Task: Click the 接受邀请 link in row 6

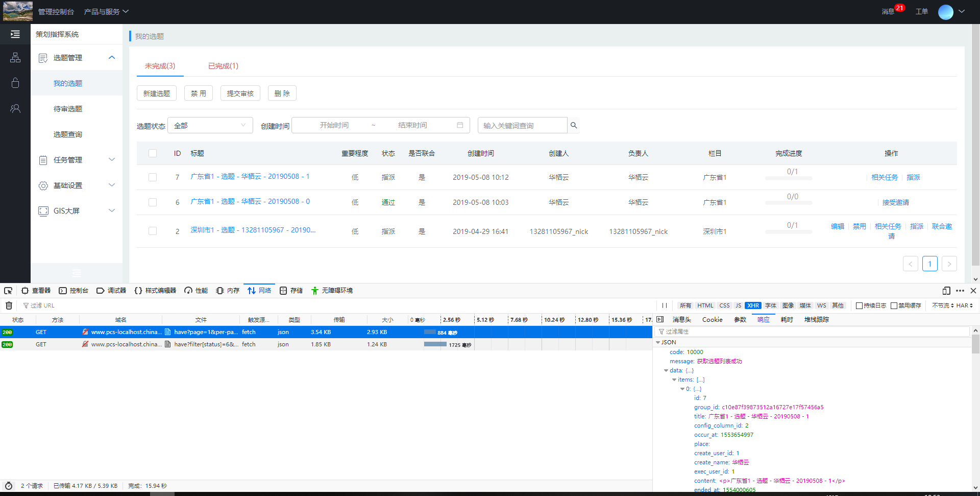Action: [x=895, y=202]
